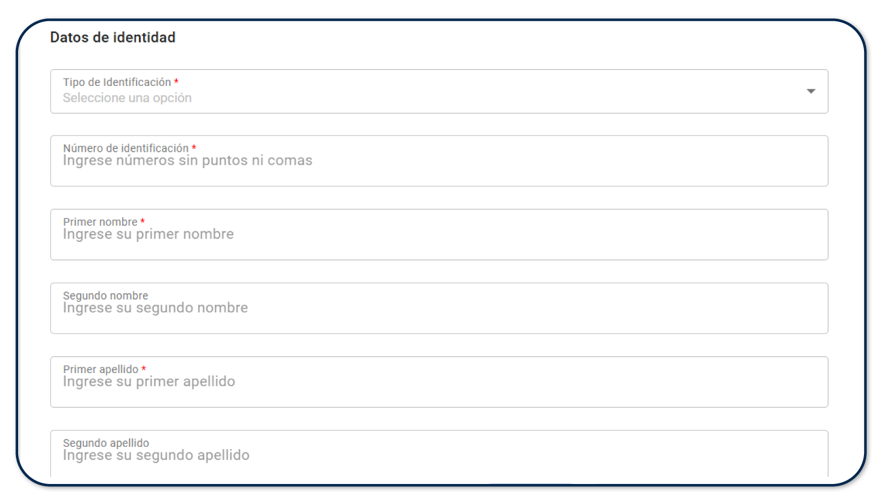The image size is (882, 500).
Task: Click the 'Ingrese números sin puntos ni comas' placeholder
Action: [187, 160]
